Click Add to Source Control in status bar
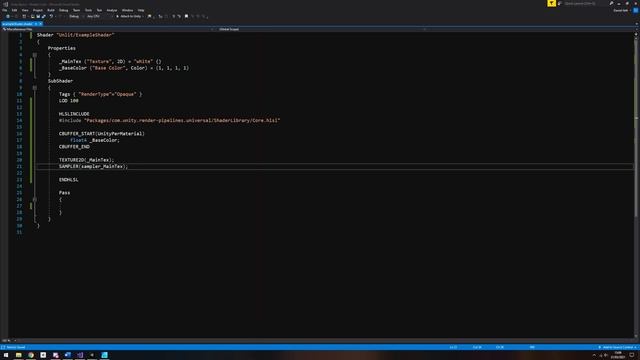 pos(618,347)
